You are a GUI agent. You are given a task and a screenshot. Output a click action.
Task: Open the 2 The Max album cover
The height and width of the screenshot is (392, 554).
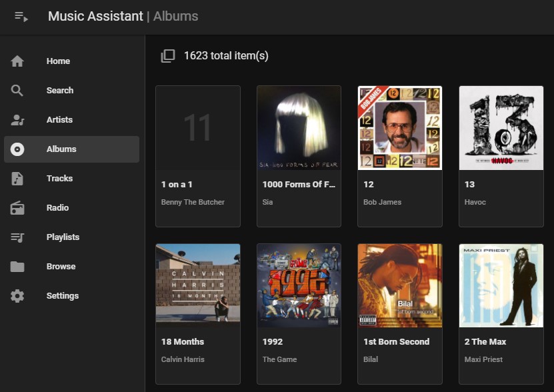click(x=501, y=285)
